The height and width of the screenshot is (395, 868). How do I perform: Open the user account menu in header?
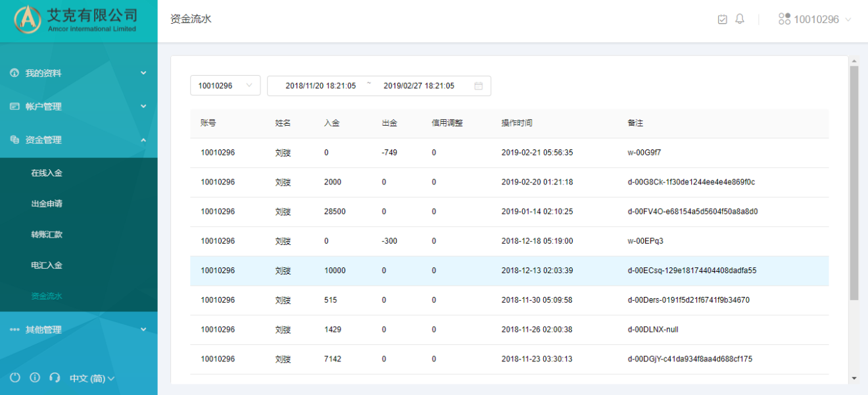[815, 19]
